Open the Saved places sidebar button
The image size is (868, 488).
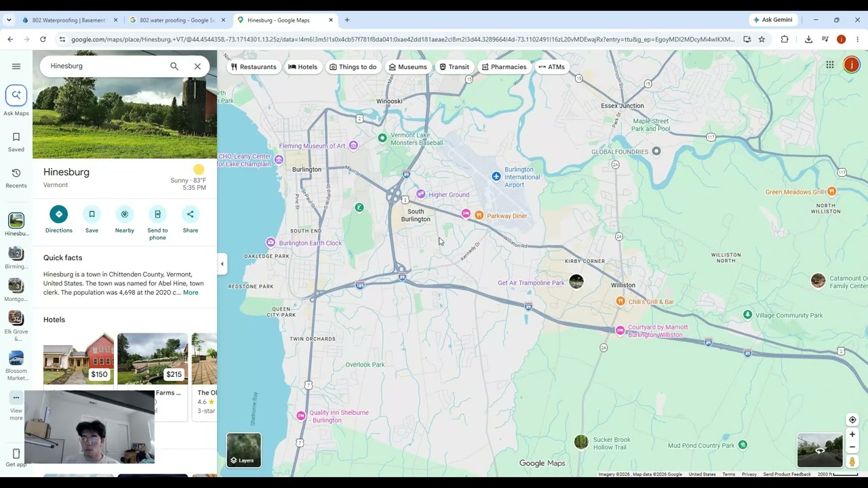pos(16,142)
